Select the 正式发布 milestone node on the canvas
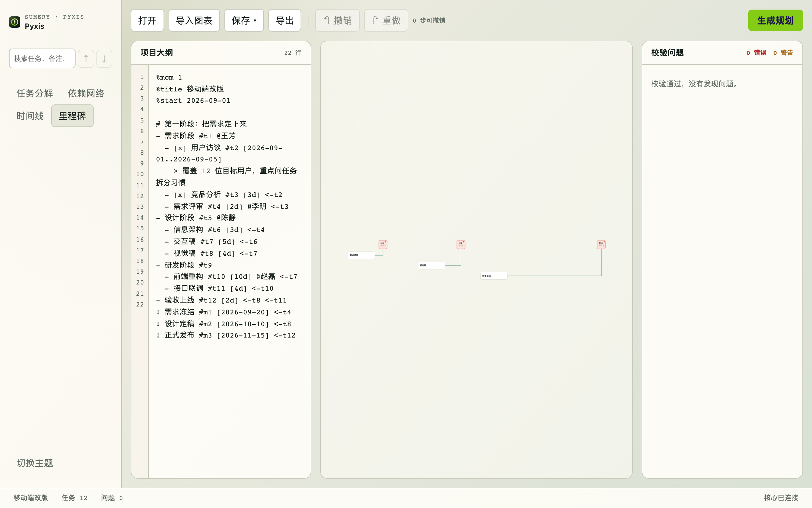The height and width of the screenshot is (508, 812). pos(601,244)
